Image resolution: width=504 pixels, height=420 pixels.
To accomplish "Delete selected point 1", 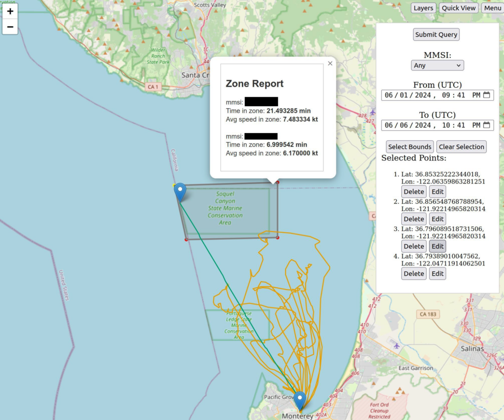I will tap(413, 192).
